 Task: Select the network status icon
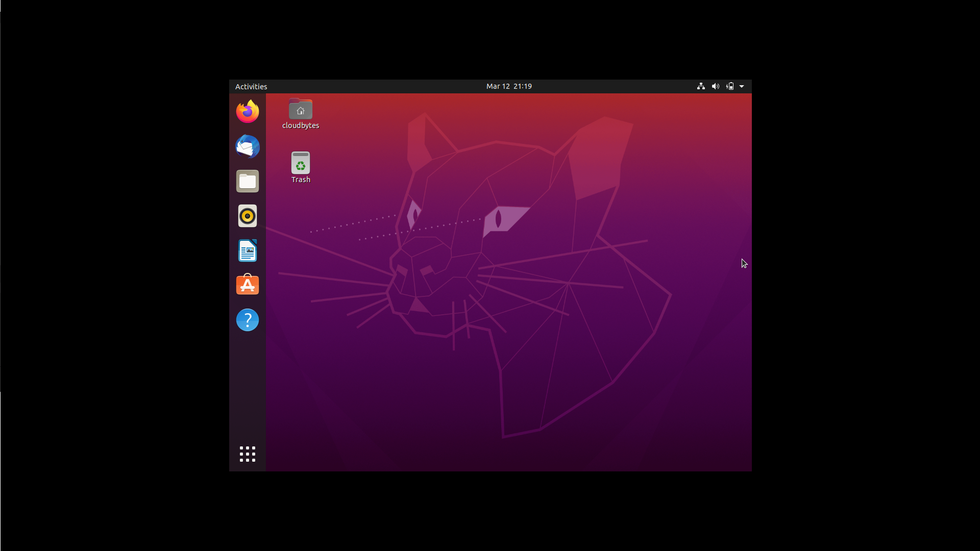click(701, 86)
